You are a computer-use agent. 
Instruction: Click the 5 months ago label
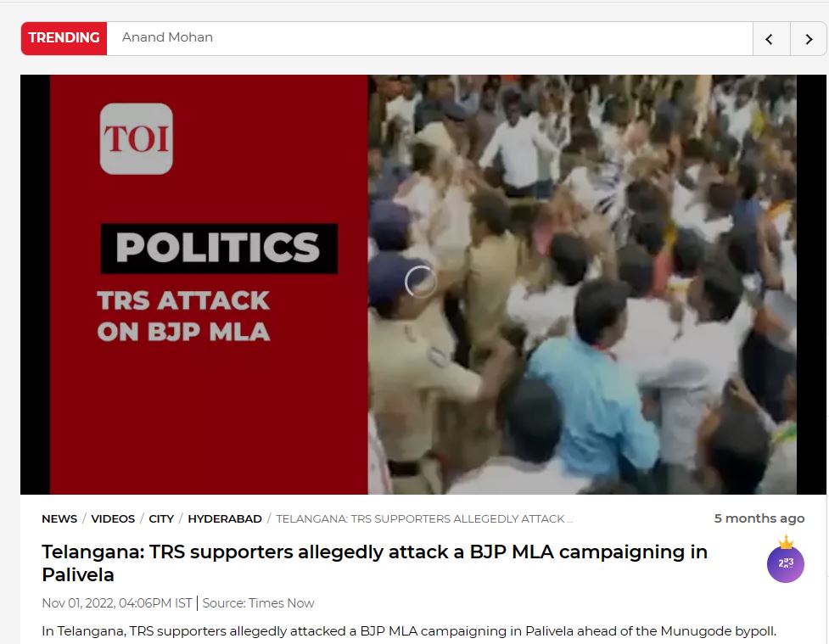(759, 518)
